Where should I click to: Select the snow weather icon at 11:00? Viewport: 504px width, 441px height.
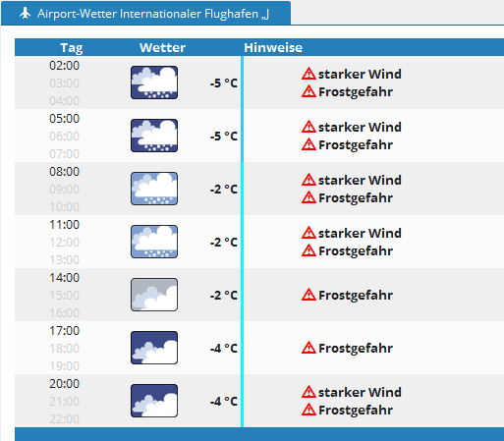tap(154, 242)
